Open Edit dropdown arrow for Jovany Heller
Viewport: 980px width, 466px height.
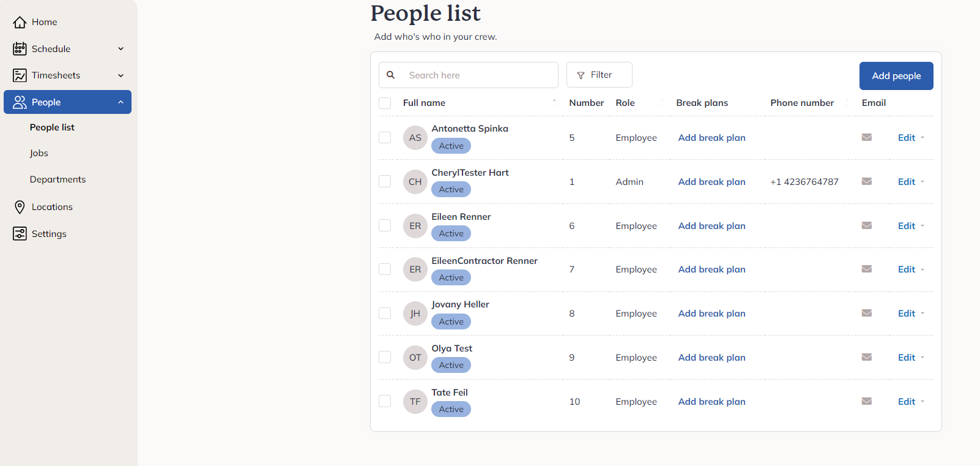pyautogui.click(x=922, y=314)
